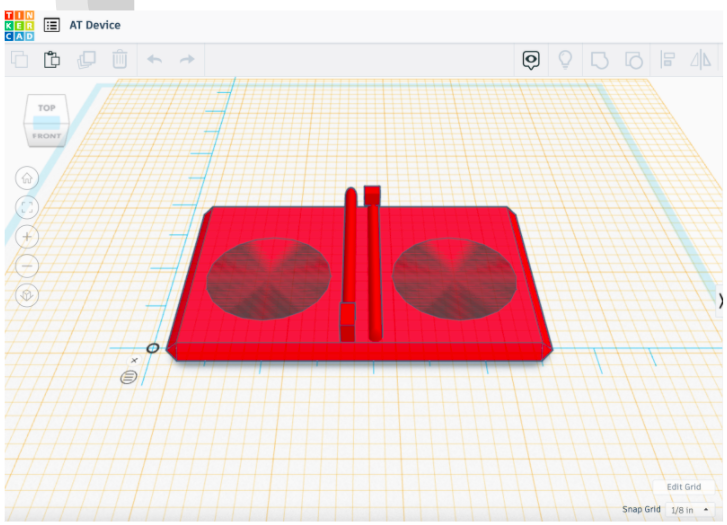The height and width of the screenshot is (525, 727).
Task: Click the FRONT face of the view cube
Action: click(46, 136)
